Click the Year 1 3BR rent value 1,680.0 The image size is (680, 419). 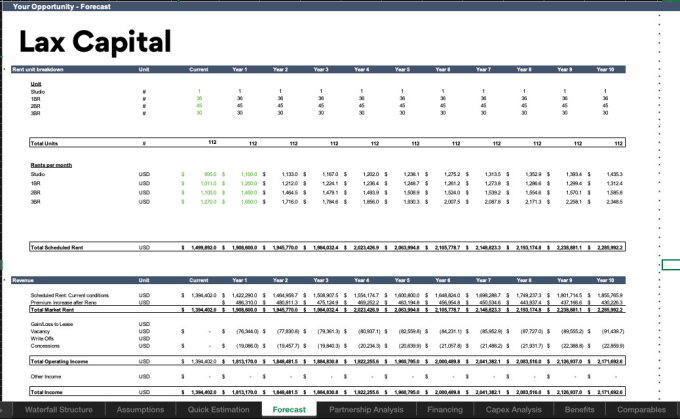(x=249, y=202)
